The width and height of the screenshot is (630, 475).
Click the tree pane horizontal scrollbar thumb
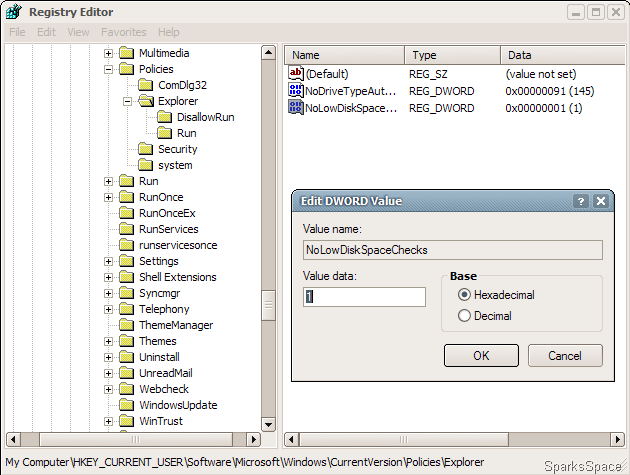coord(136,439)
